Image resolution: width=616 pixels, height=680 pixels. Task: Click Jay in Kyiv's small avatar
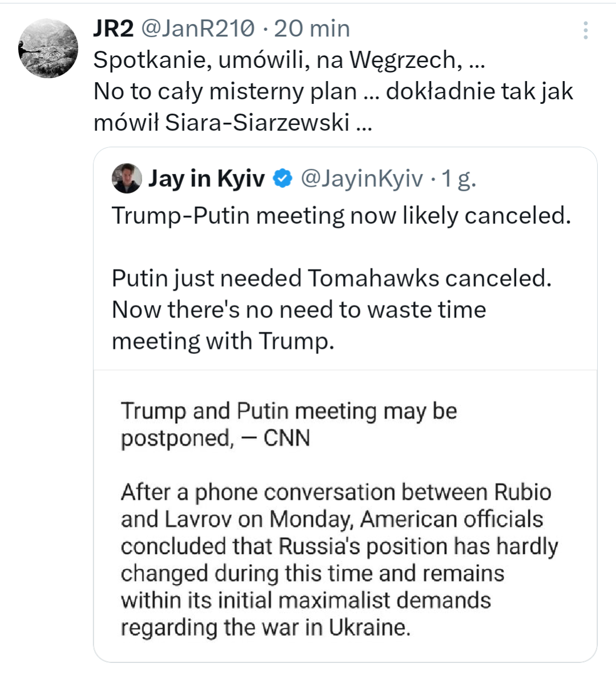click(127, 179)
